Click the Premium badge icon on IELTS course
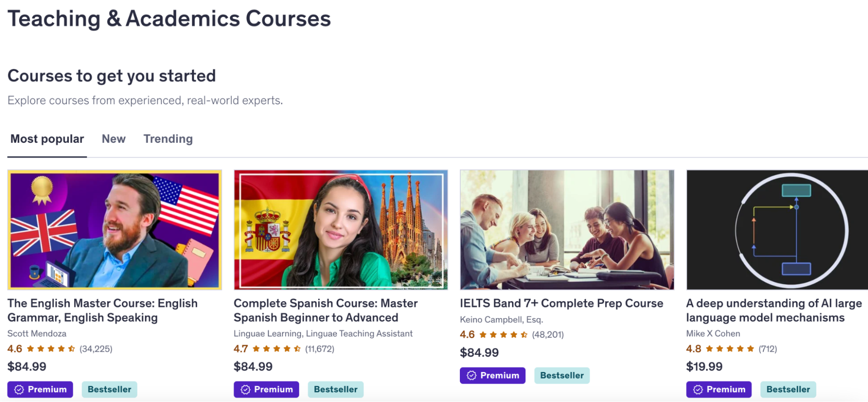The height and width of the screenshot is (402, 868). (472, 375)
